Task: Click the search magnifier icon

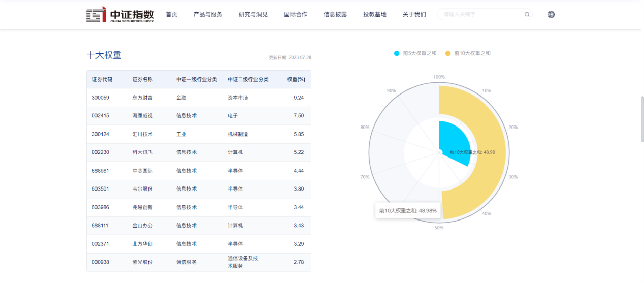Action: [527, 15]
